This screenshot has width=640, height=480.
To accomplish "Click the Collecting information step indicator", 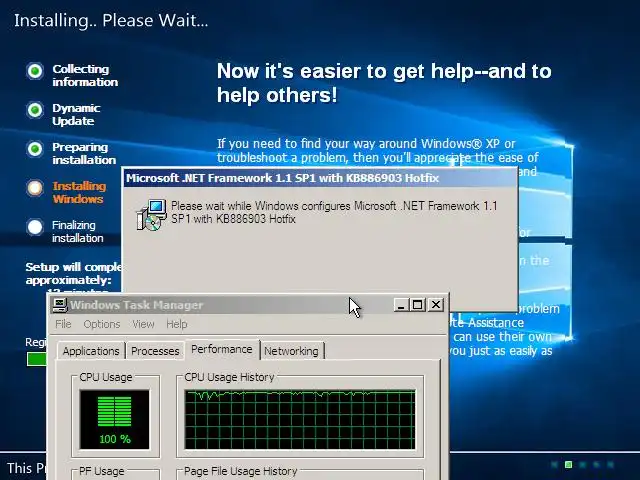I will point(35,71).
